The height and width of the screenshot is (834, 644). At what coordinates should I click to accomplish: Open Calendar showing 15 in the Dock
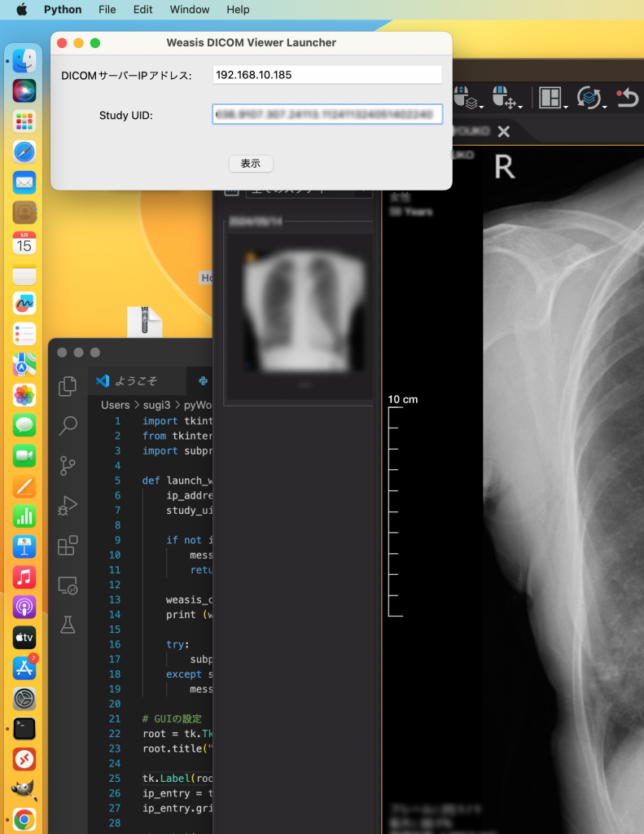coord(24,243)
